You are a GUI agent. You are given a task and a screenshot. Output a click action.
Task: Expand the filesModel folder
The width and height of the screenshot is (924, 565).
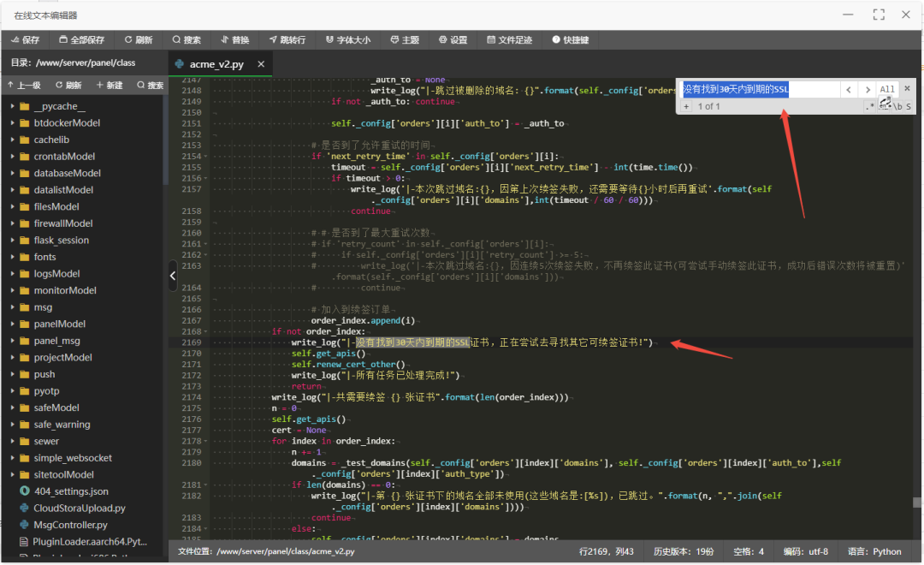tap(12, 206)
